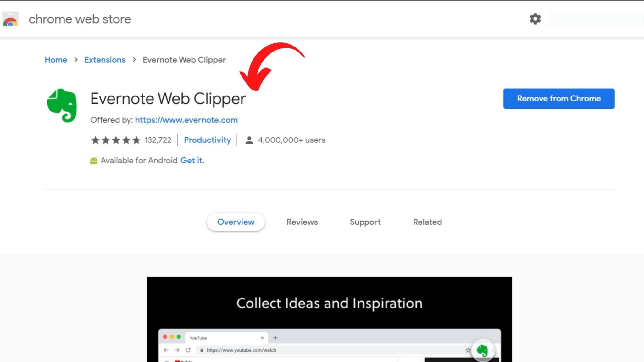Click the reload icon in preview screenshot
Image resolution: width=644 pixels, height=362 pixels.
point(188,350)
